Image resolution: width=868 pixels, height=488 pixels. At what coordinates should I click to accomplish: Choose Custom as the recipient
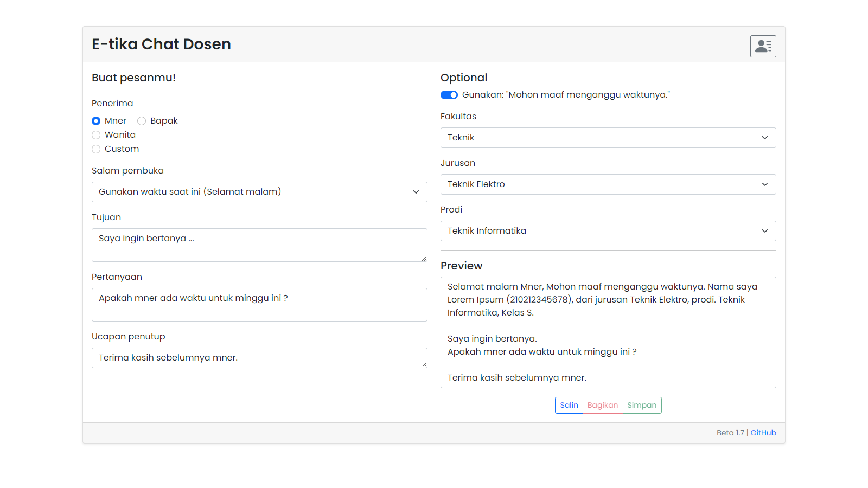[96, 149]
